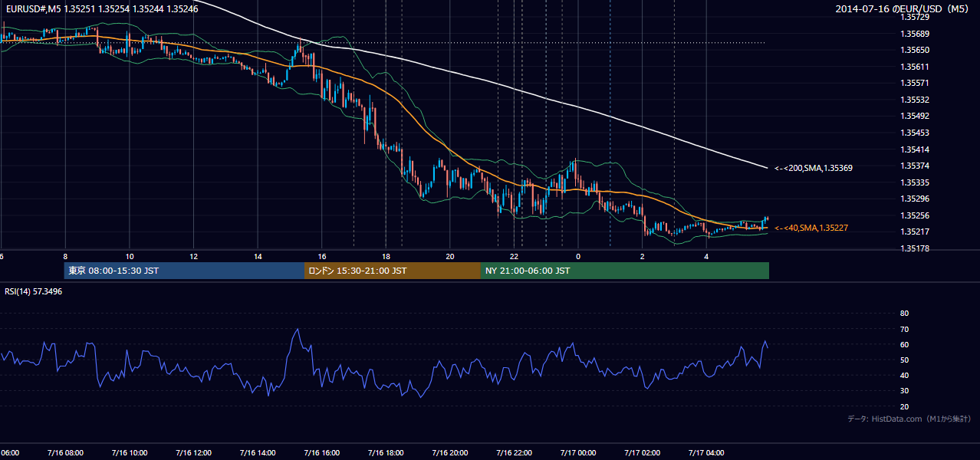Click the 7/16 20:00 time axis label
The image size is (980, 460).
(x=450, y=452)
